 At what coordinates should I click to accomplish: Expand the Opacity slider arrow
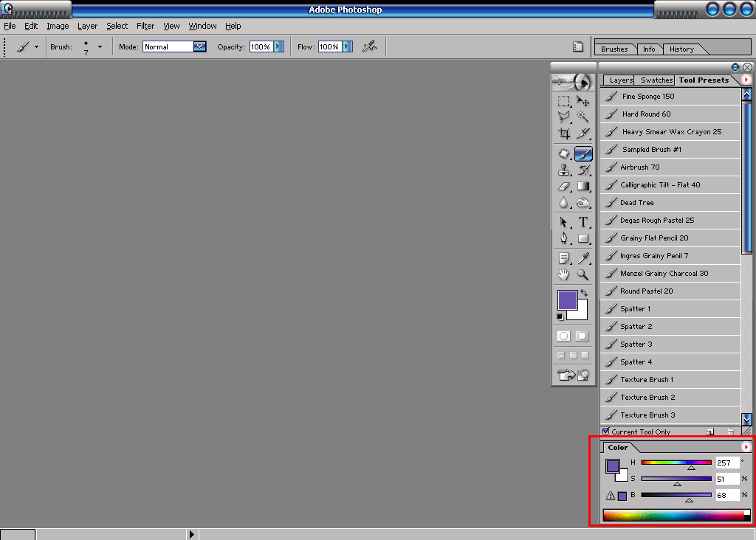(x=278, y=46)
